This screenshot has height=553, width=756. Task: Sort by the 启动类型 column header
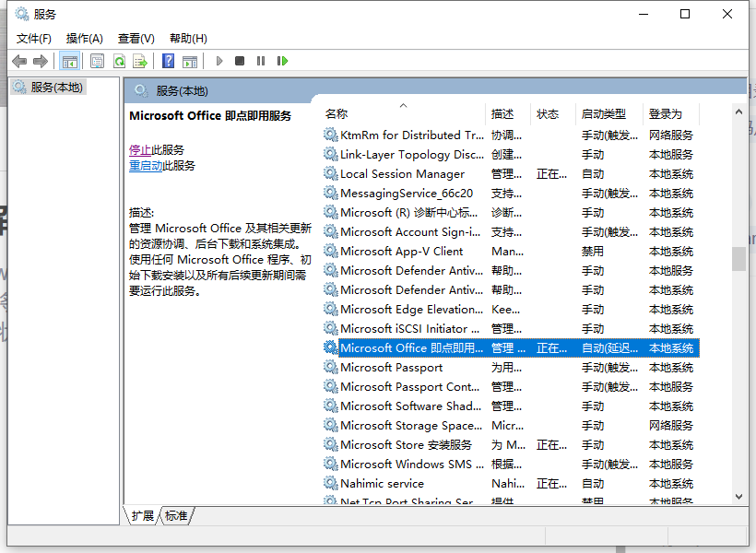click(609, 113)
